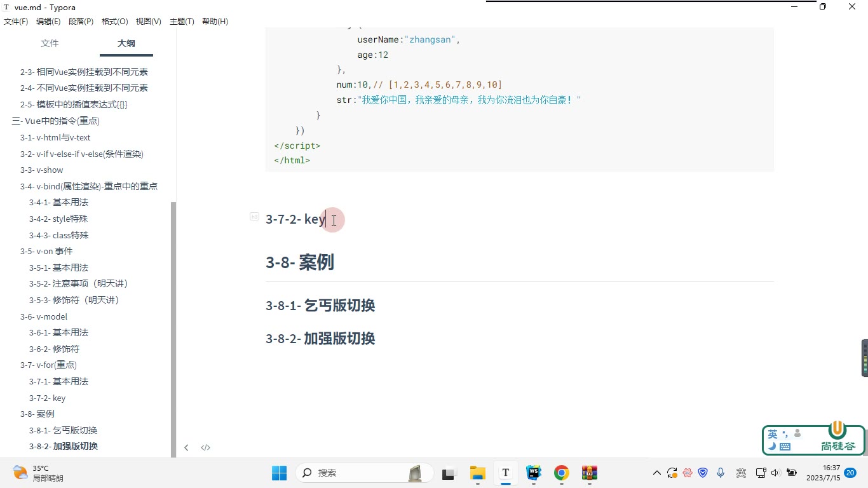Open the Windows Start menu

click(x=280, y=473)
